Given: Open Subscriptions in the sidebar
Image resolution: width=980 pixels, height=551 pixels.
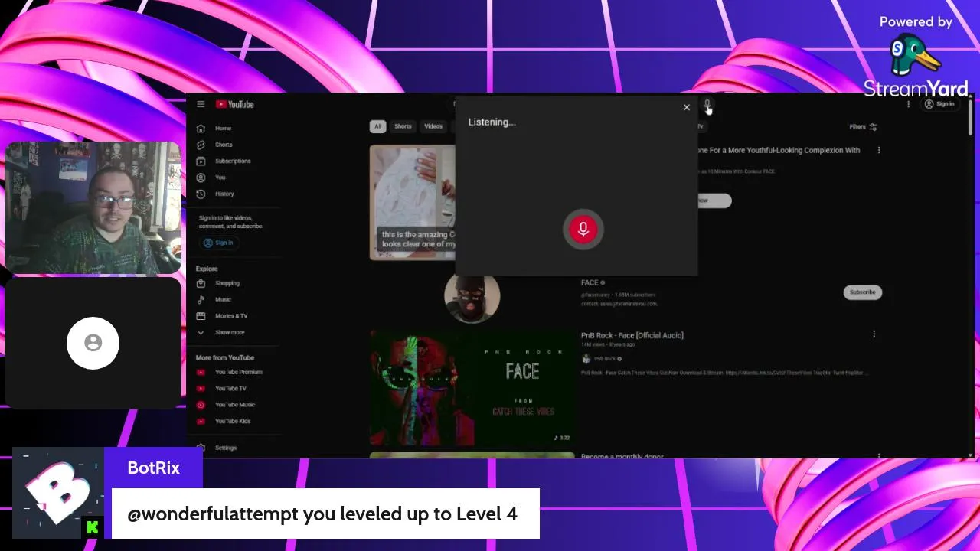Looking at the screenshot, I should 233,161.
